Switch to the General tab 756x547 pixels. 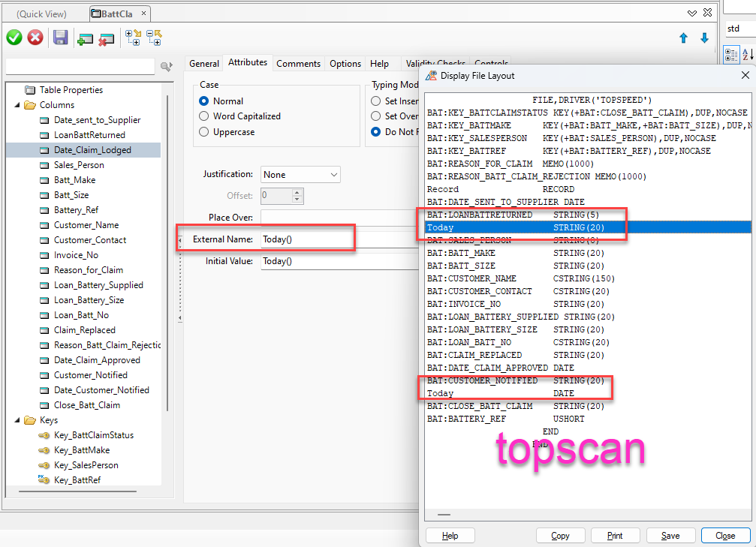203,64
